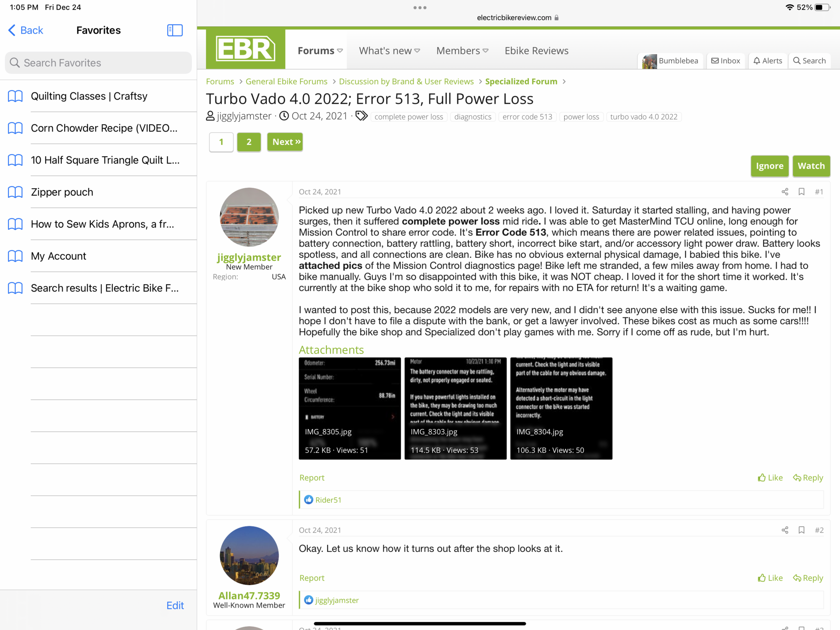
Task: Go to page 2 of thread
Action: [249, 142]
